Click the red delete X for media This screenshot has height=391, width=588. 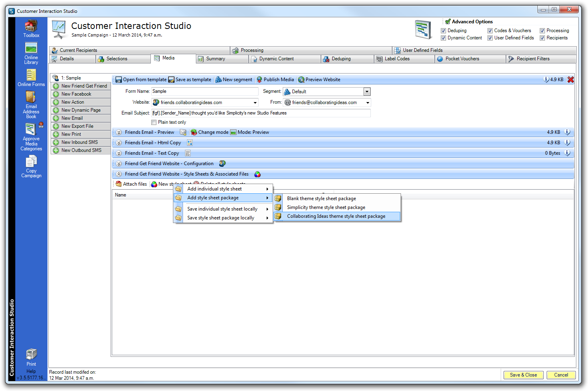(x=570, y=80)
